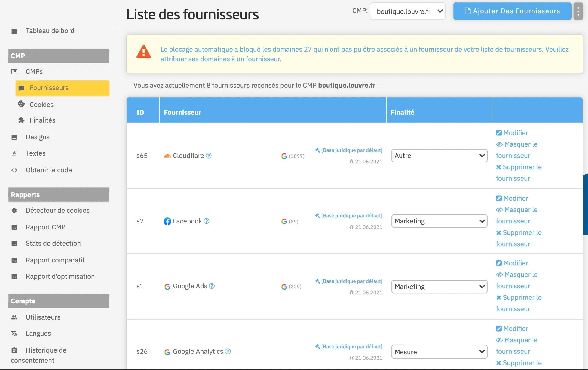This screenshot has width=588, height=370.
Task: Click Modifier for Google Analytics
Action: (512, 329)
